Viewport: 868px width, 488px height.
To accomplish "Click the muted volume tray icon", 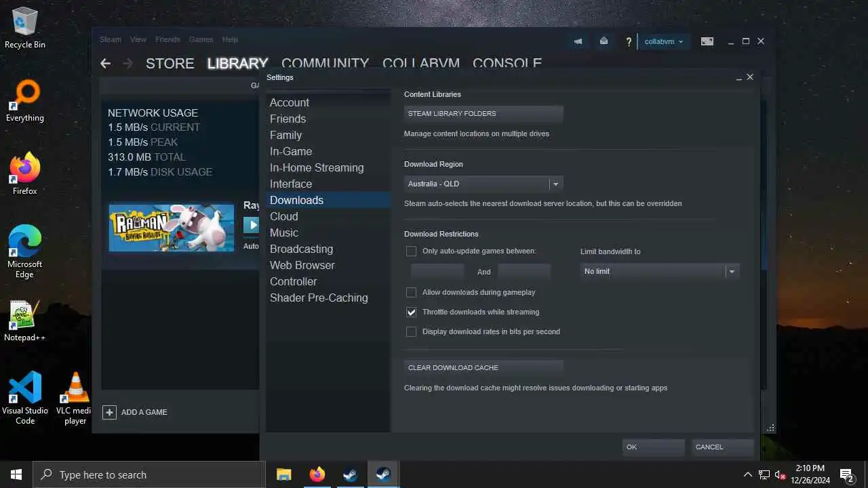I will click(780, 474).
